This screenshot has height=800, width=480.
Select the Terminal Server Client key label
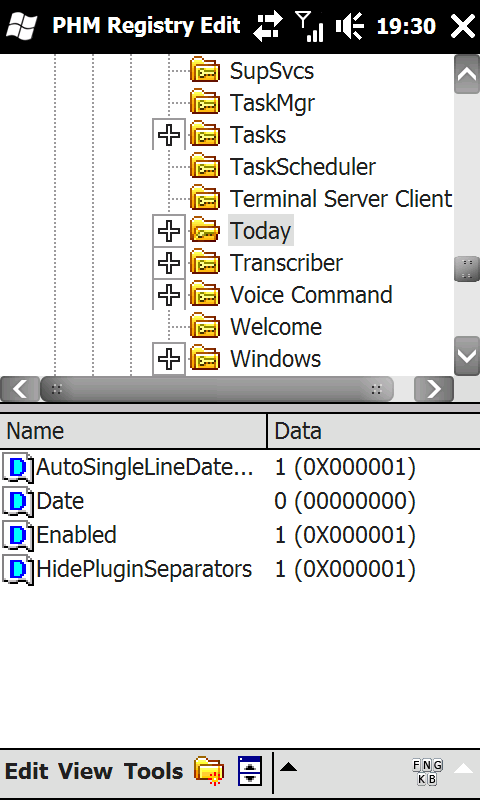pos(341,199)
